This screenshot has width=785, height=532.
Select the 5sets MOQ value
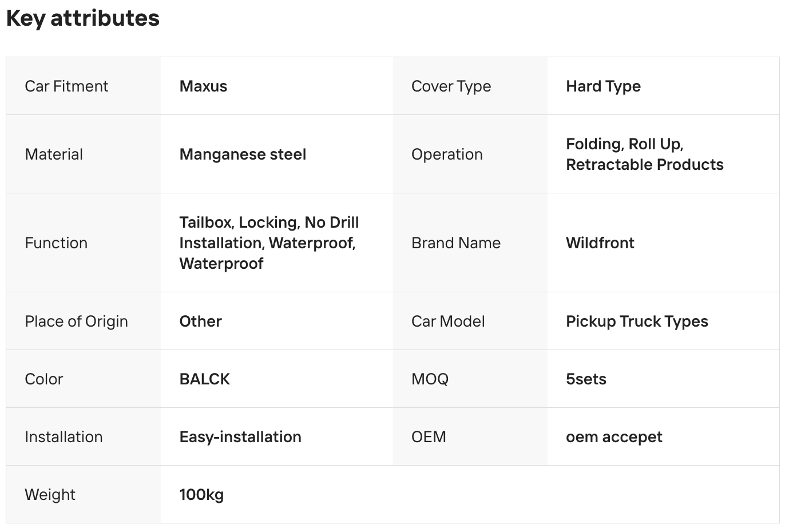point(586,379)
